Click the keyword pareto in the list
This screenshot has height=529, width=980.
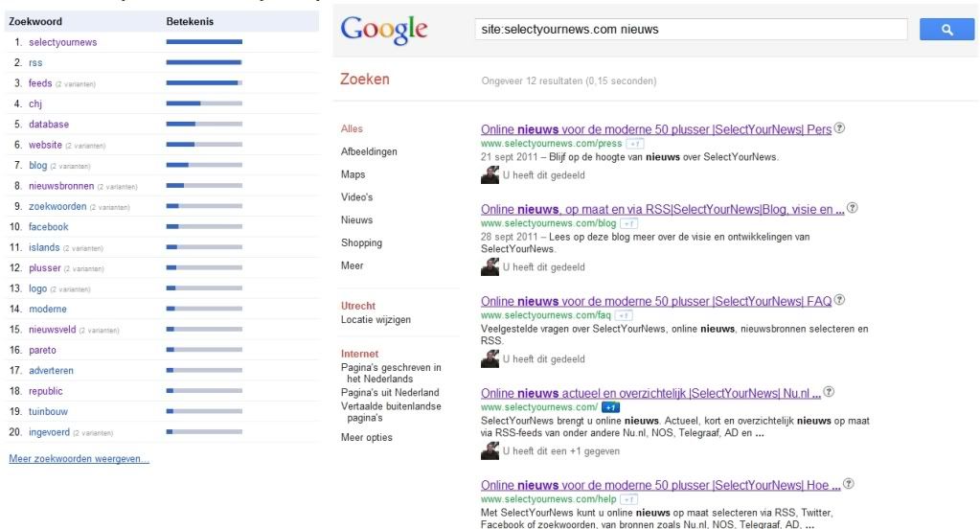tap(42, 350)
